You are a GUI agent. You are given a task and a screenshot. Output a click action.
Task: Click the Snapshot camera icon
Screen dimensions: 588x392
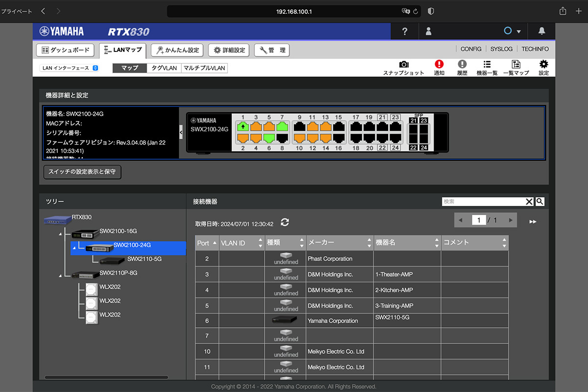[x=403, y=65]
